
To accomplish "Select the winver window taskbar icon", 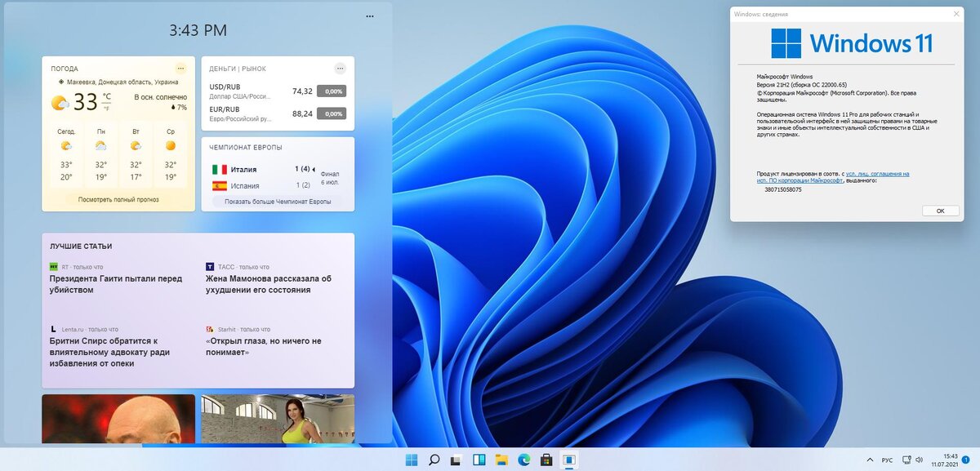I will [569, 460].
